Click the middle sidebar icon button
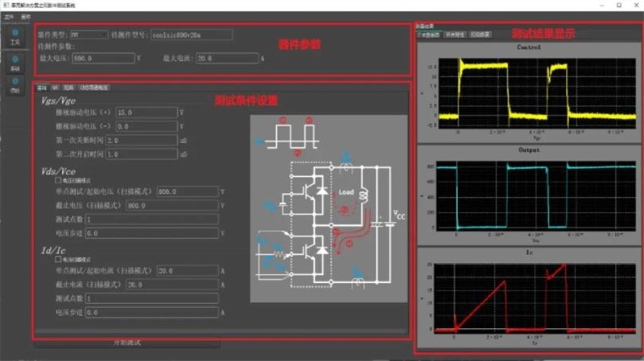Viewport: 644px width, 361px height. [14, 69]
